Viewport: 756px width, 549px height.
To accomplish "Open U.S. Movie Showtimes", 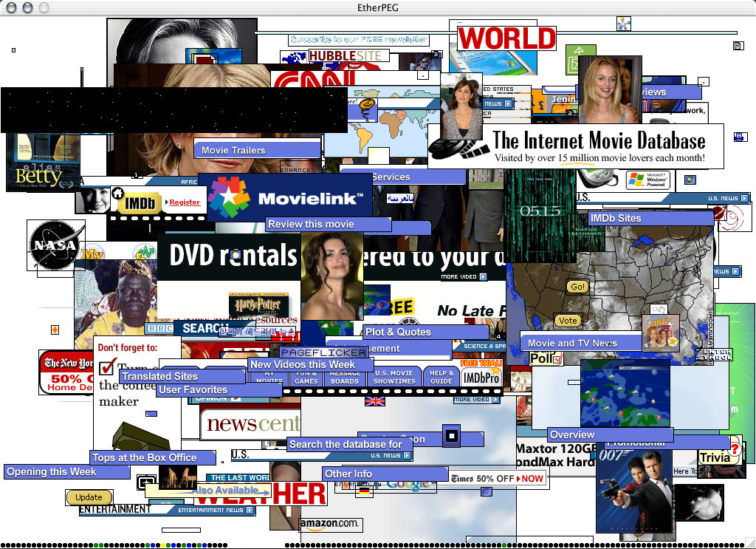I will pyautogui.click(x=394, y=377).
